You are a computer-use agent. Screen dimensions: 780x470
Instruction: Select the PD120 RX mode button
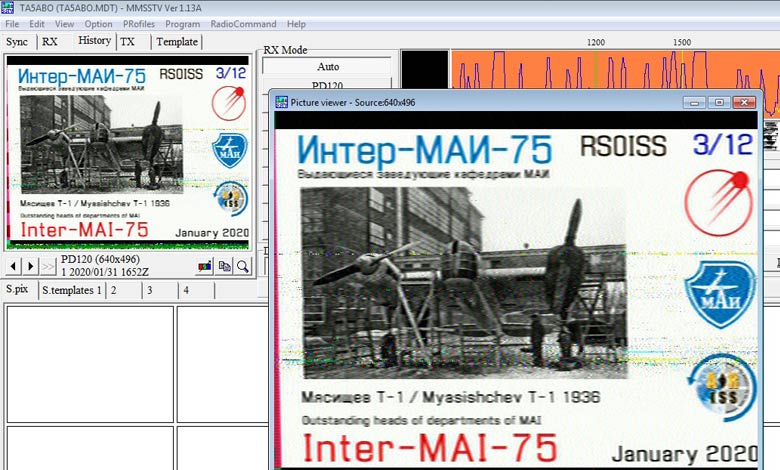click(x=327, y=84)
